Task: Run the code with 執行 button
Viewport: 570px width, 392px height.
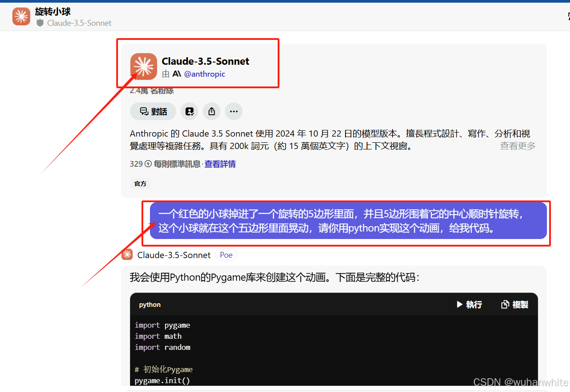Action: pyautogui.click(x=469, y=305)
